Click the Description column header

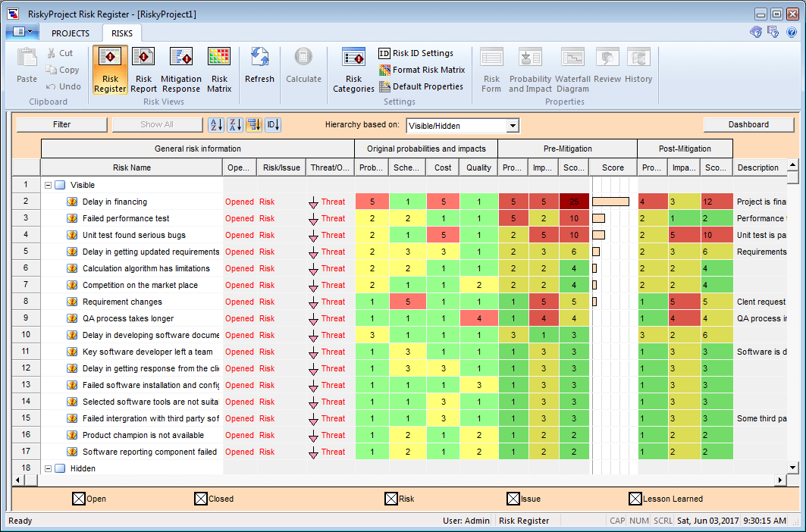(760, 167)
